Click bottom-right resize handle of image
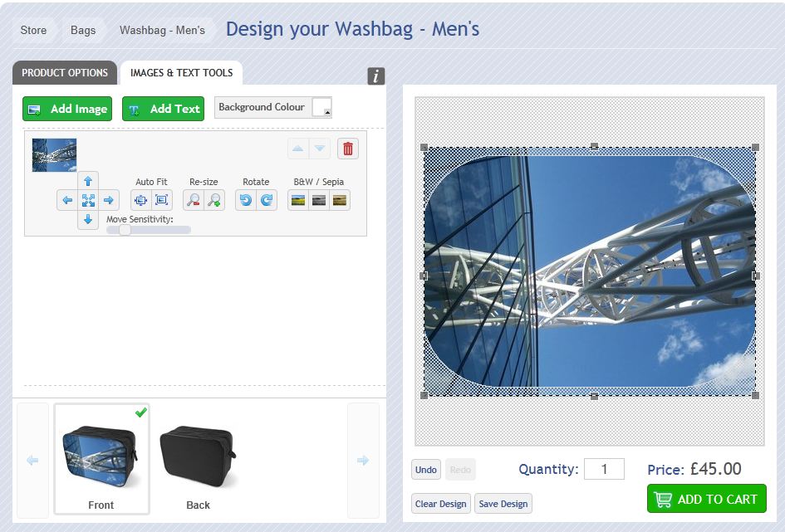785x532 pixels. coord(755,396)
